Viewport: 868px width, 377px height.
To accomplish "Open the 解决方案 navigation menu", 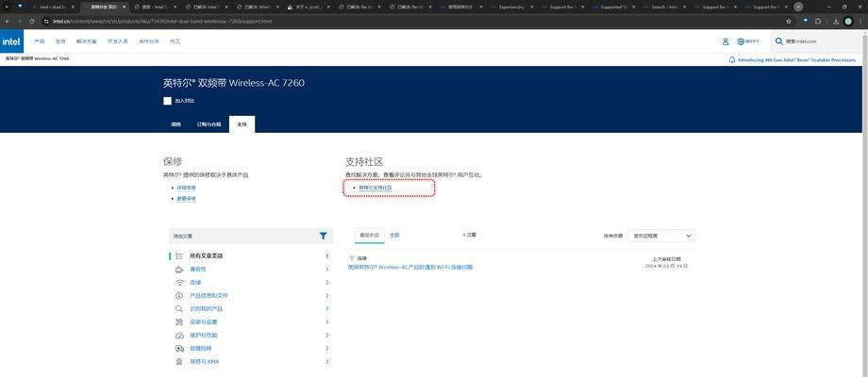I will pyautogui.click(x=87, y=41).
